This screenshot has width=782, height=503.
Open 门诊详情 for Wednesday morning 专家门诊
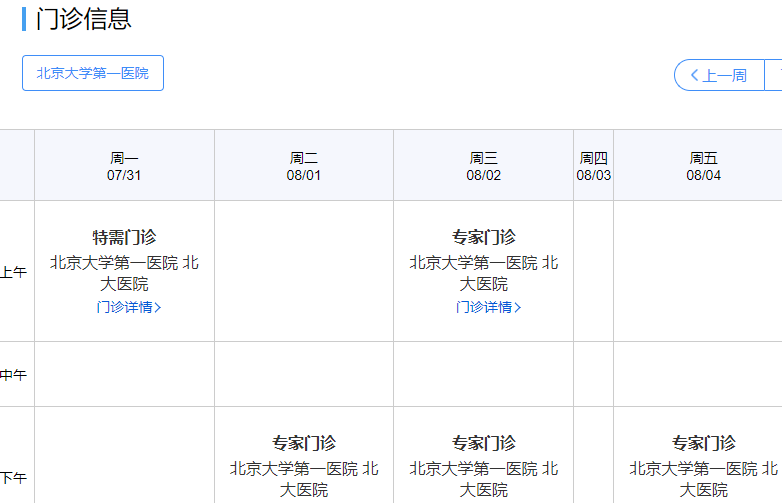click(483, 308)
